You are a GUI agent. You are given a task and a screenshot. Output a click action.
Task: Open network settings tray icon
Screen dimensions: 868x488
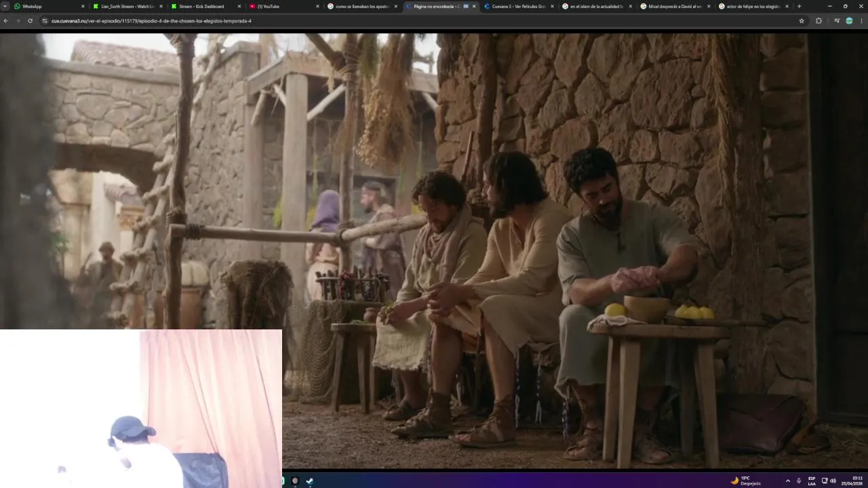[825, 481]
